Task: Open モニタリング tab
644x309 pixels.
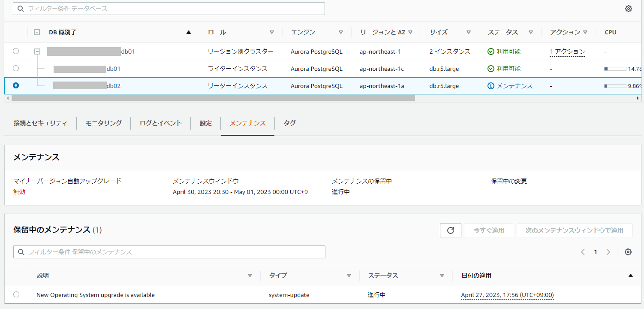Action: pos(103,123)
